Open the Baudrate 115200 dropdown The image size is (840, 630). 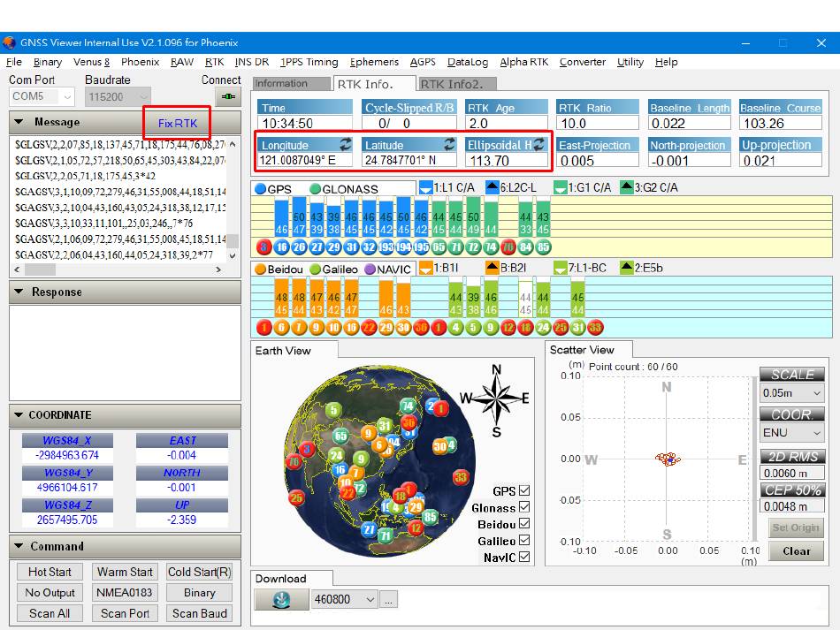pos(118,97)
